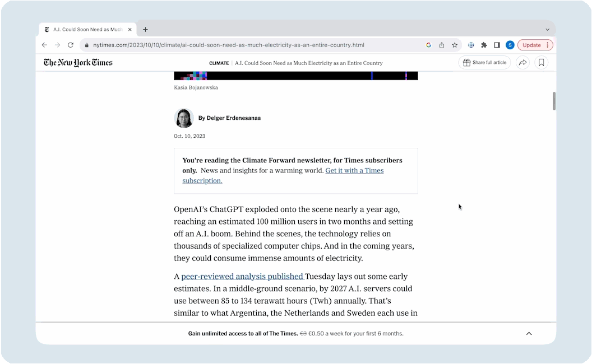Image resolution: width=592 pixels, height=364 pixels.
Task: Expand the subscription offer banner chevron
Action: 529,333
